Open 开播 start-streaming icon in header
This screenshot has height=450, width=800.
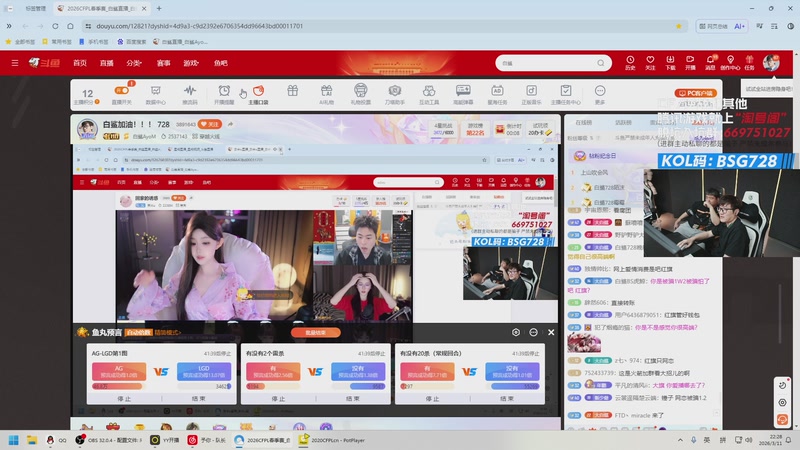[x=690, y=62]
